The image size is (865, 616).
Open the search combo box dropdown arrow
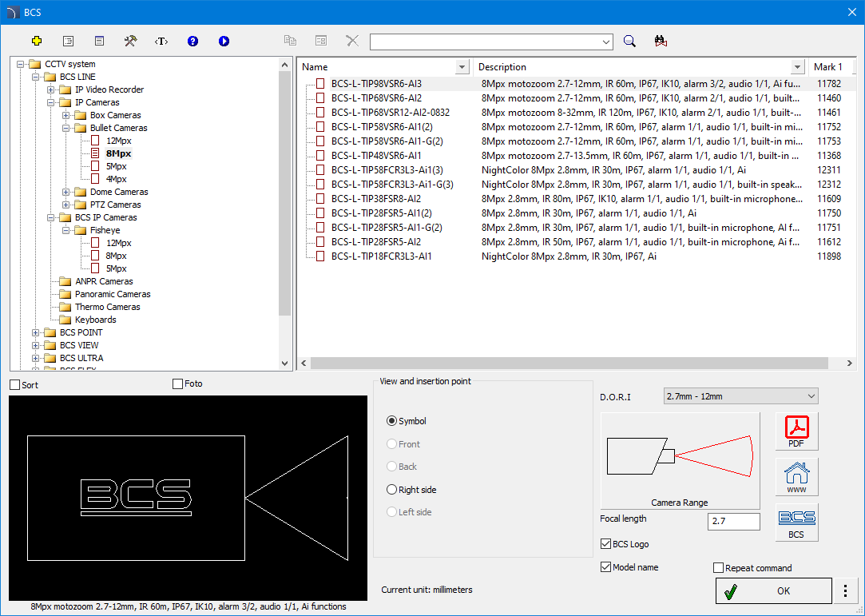(x=606, y=42)
